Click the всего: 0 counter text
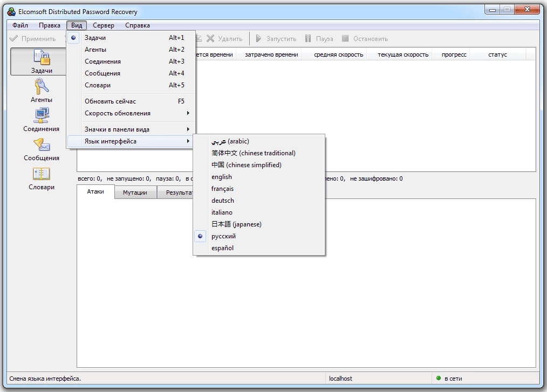547x392 pixels. (90, 178)
